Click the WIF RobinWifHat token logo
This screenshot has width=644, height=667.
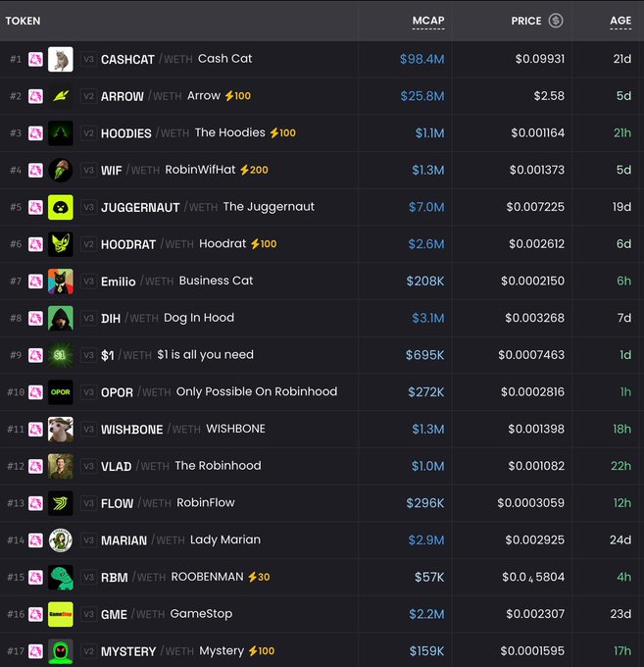(x=61, y=170)
